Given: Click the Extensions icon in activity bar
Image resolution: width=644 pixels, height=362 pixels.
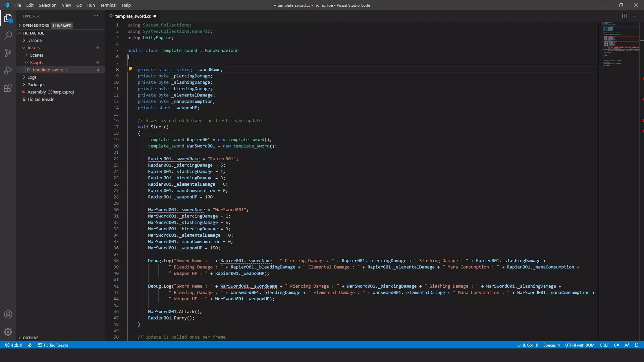Looking at the screenshot, I should point(8,88).
